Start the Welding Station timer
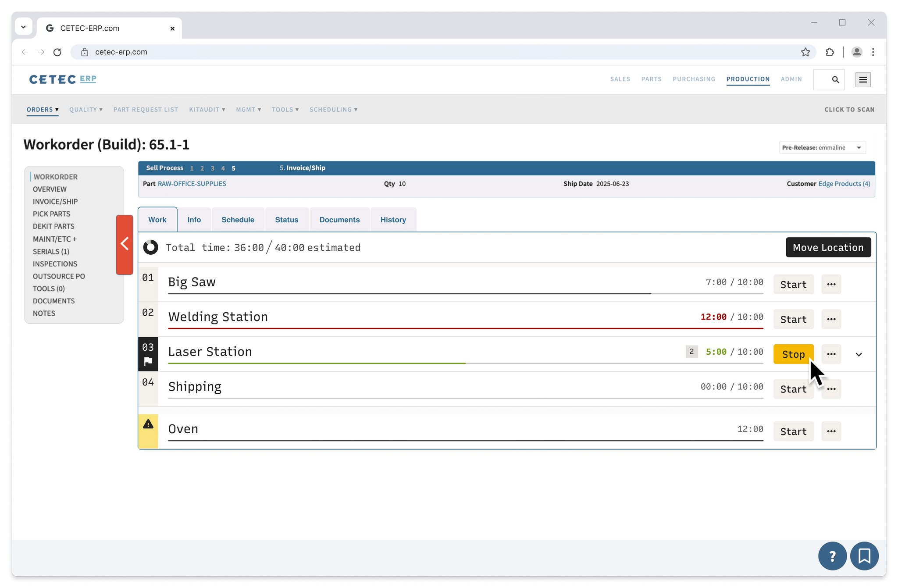This screenshot has width=898, height=588. point(793,319)
